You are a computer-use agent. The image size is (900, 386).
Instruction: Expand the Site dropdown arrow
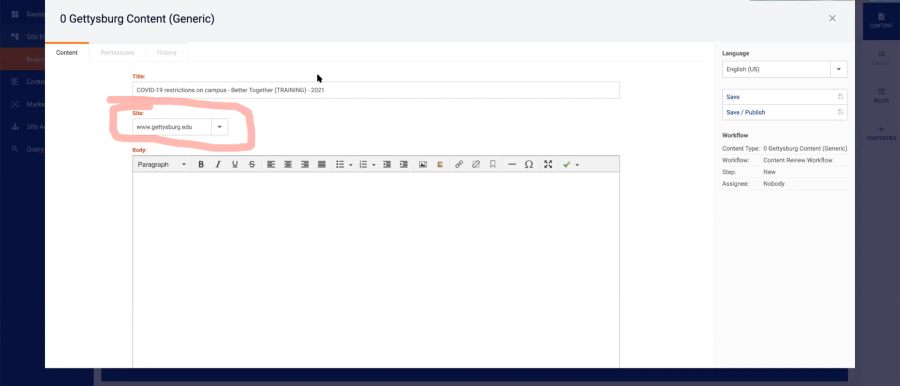[219, 127]
